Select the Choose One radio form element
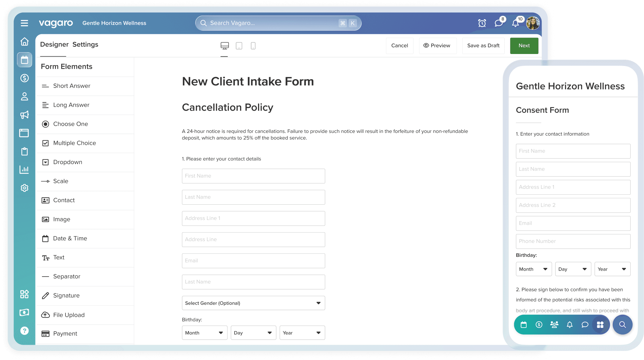644x360 pixels. 70,124
